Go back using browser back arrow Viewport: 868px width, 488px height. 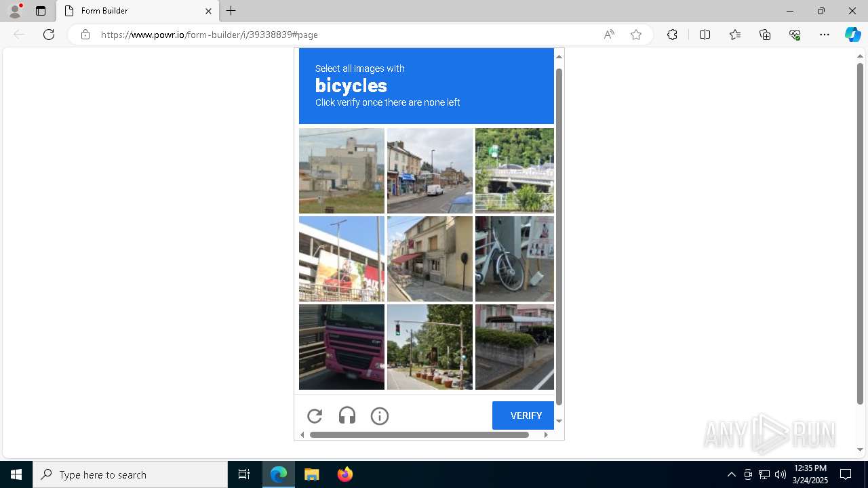[x=19, y=35]
